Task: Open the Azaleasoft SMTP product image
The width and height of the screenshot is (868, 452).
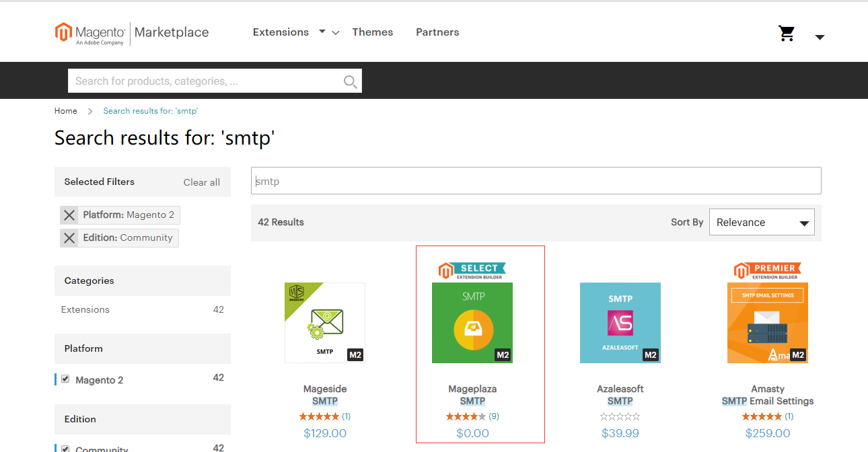Action: pyautogui.click(x=620, y=323)
